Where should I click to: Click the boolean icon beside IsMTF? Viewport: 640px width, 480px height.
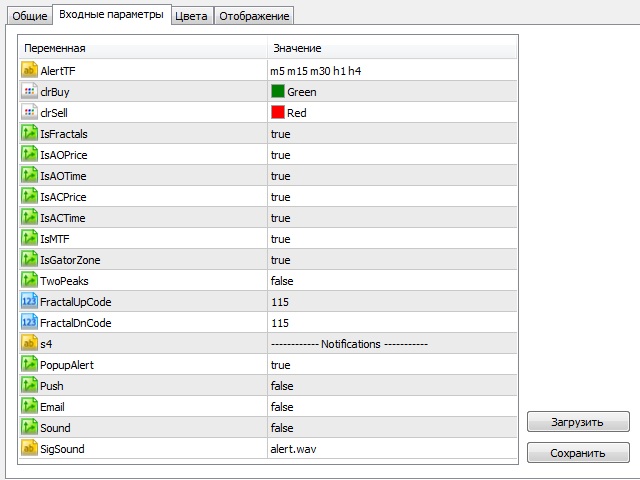29,238
